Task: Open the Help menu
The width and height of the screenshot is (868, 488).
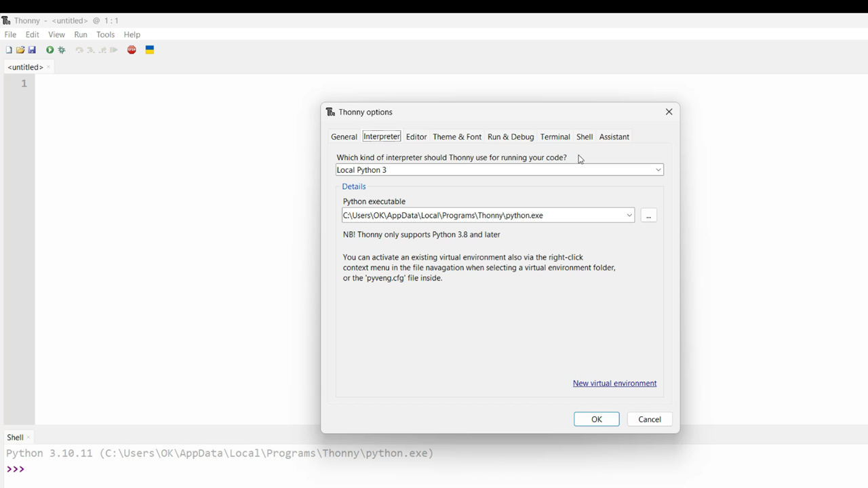Action: click(x=132, y=35)
